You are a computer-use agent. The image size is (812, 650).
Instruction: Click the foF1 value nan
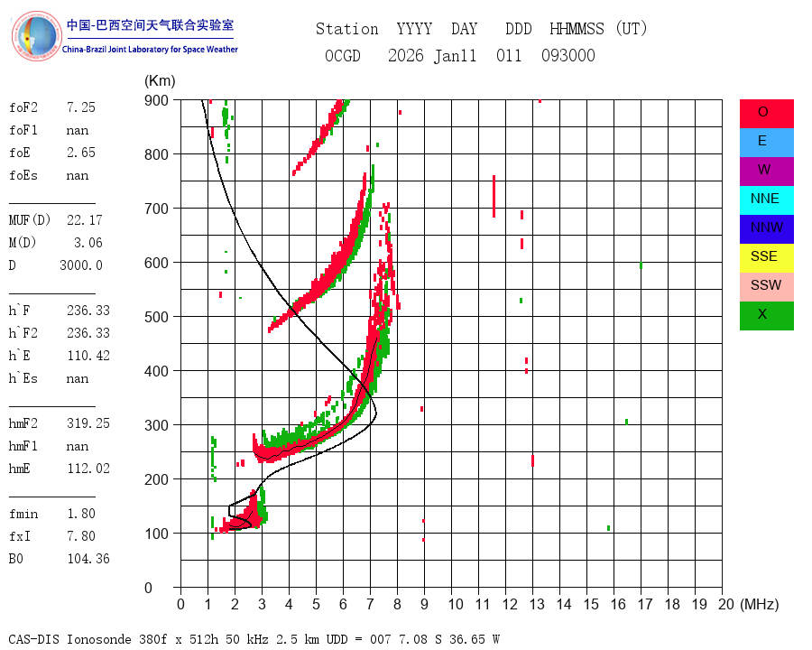78,131
